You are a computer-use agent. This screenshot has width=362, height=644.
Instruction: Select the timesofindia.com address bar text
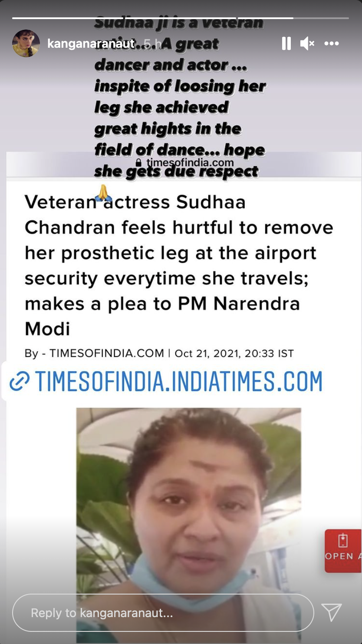pos(190,163)
